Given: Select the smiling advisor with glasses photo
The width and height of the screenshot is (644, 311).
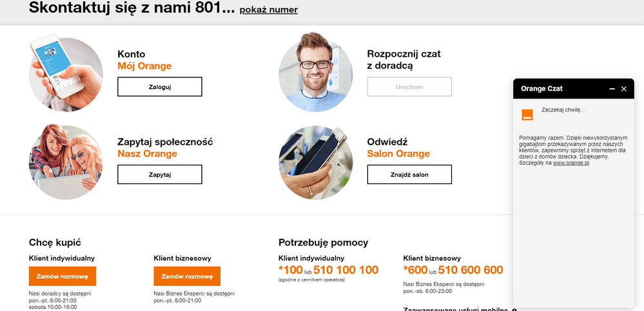Looking at the screenshot, I should 315,75.
